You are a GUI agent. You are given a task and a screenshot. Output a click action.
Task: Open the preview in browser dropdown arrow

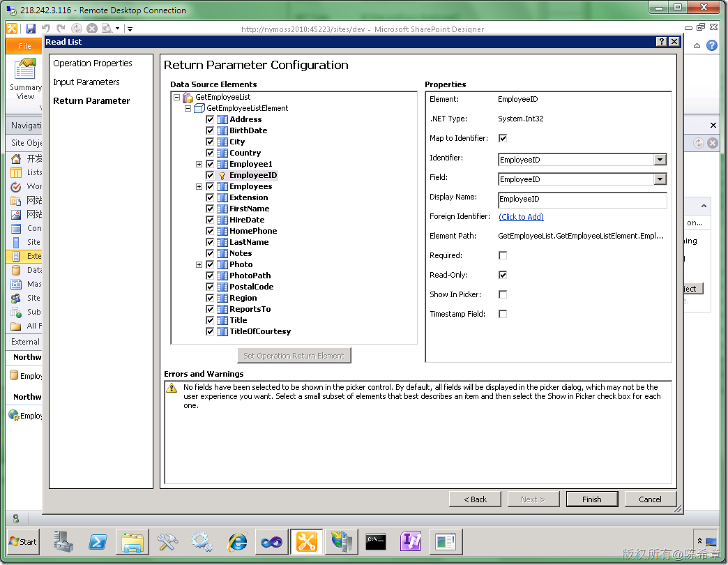(x=117, y=29)
